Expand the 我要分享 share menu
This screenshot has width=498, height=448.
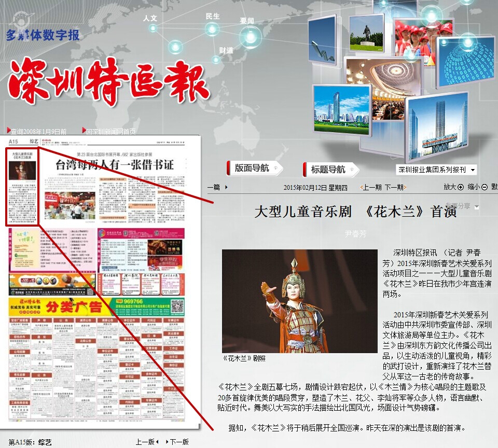[x=476, y=206]
